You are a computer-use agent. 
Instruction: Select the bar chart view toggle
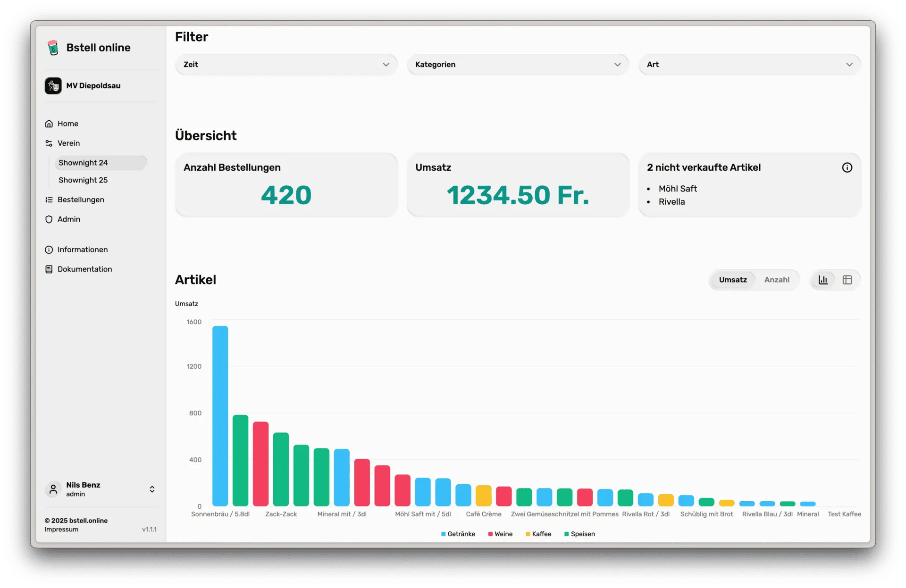[823, 280]
